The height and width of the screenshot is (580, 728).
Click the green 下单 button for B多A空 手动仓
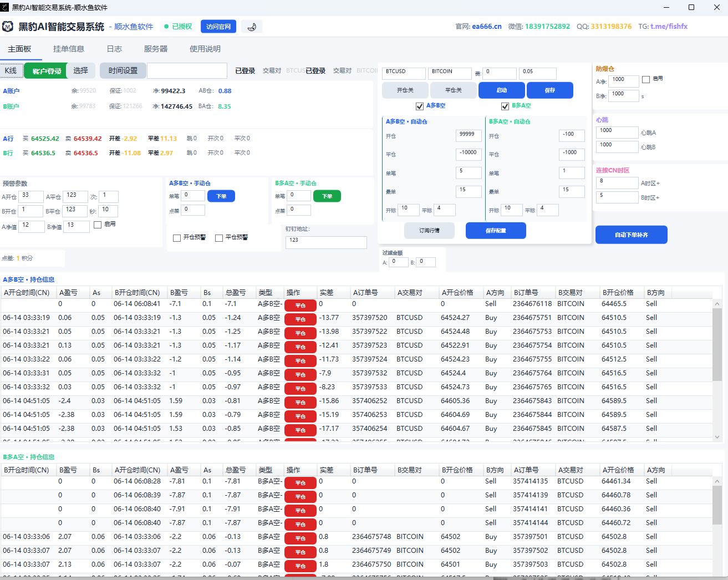(327, 196)
